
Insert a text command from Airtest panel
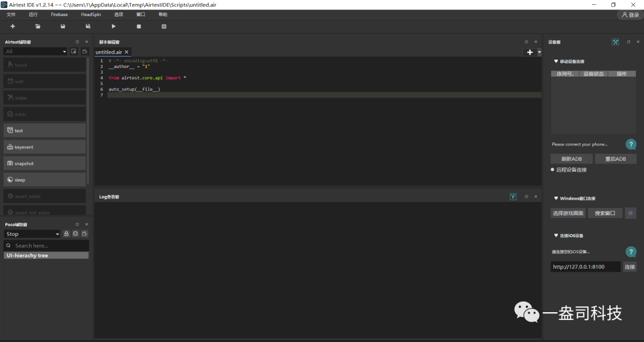coord(45,130)
